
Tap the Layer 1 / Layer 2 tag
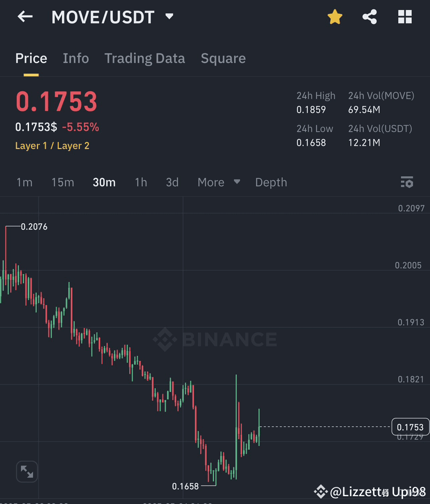52,146
